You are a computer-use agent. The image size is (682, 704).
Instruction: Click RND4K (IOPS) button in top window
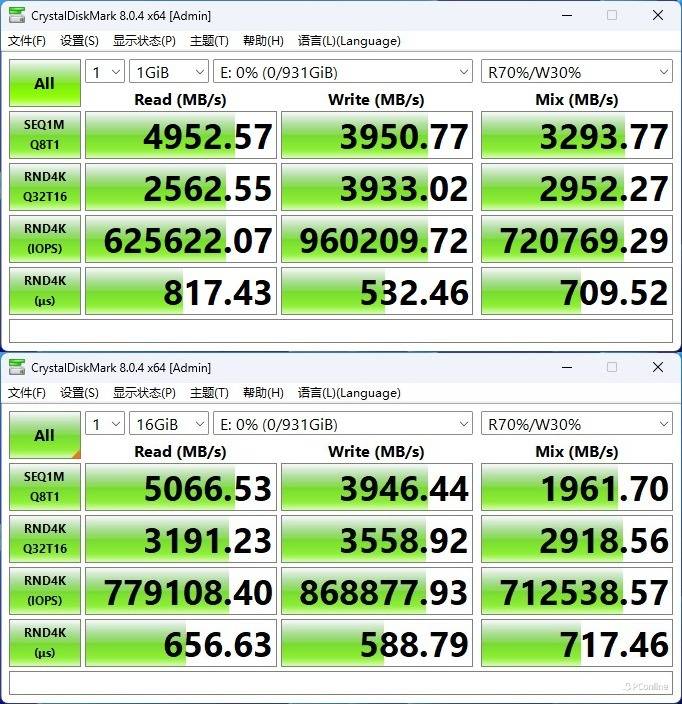point(44,239)
